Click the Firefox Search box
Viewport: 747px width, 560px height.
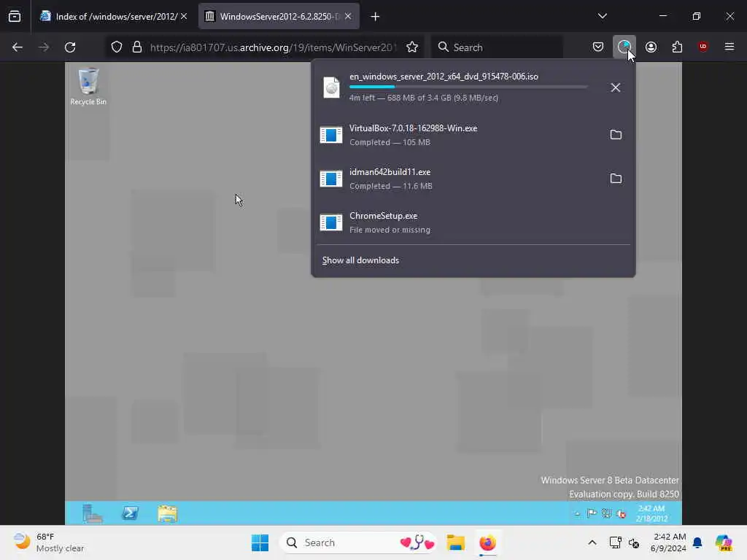497,47
